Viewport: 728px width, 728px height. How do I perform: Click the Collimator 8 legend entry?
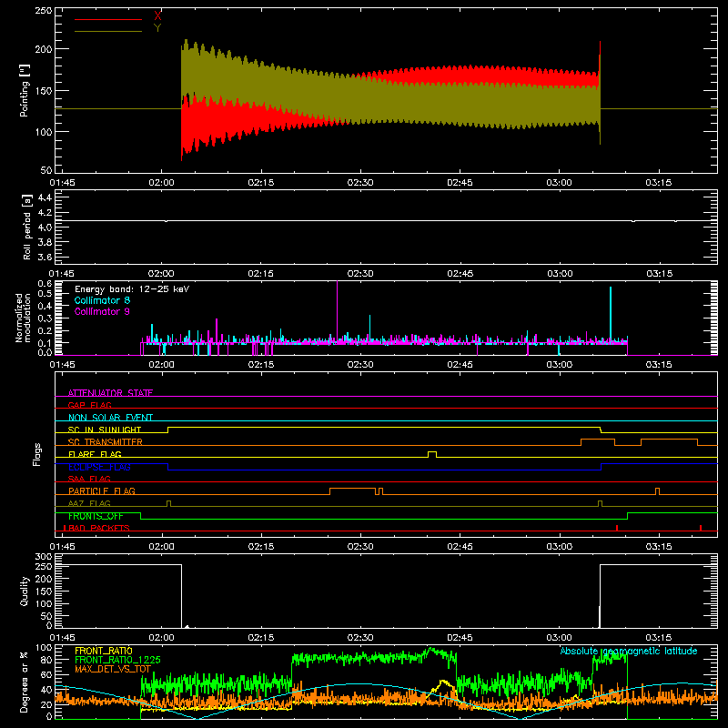(102, 300)
